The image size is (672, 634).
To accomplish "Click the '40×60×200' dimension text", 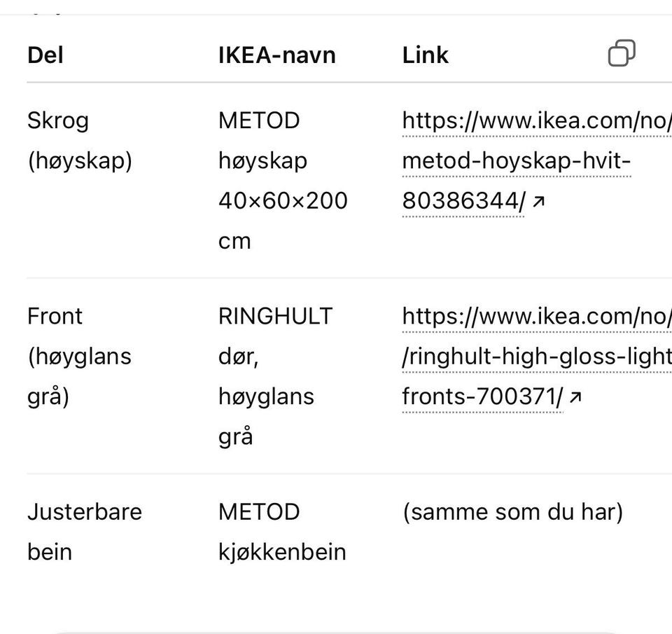I will coord(282,201).
